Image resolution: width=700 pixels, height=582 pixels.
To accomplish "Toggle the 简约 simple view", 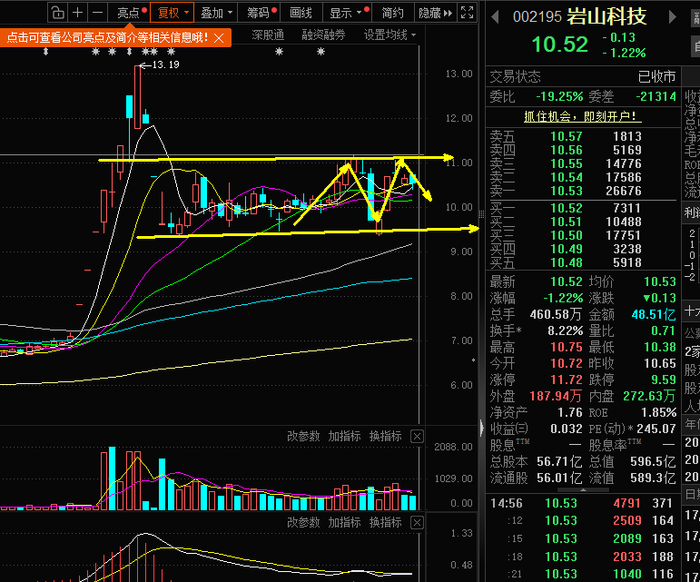I will [x=392, y=12].
